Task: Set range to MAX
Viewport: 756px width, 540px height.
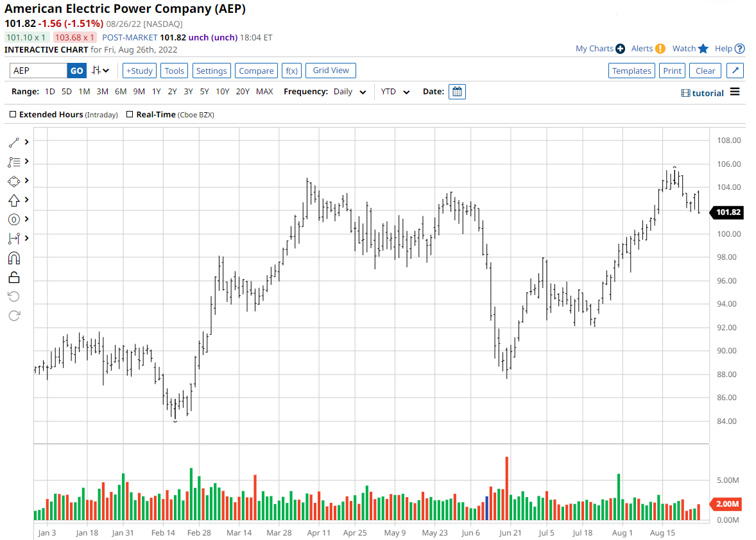Action: (x=264, y=92)
